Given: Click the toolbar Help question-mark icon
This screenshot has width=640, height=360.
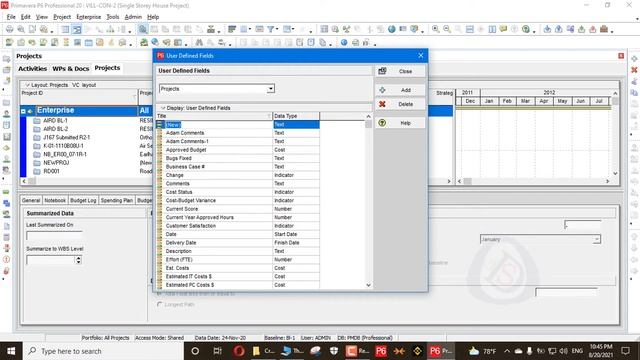Looking at the screenshot, I should point(526,29).
